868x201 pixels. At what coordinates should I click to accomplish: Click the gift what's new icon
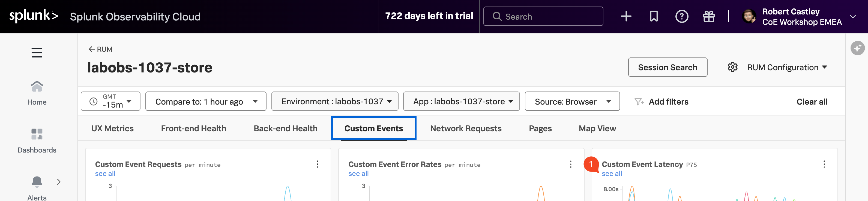709,17
